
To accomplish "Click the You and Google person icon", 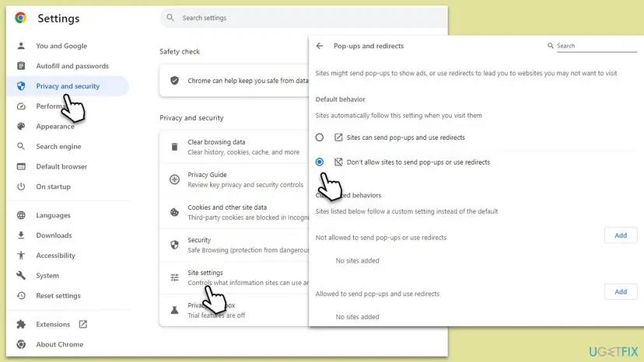I will pos(21,46).
